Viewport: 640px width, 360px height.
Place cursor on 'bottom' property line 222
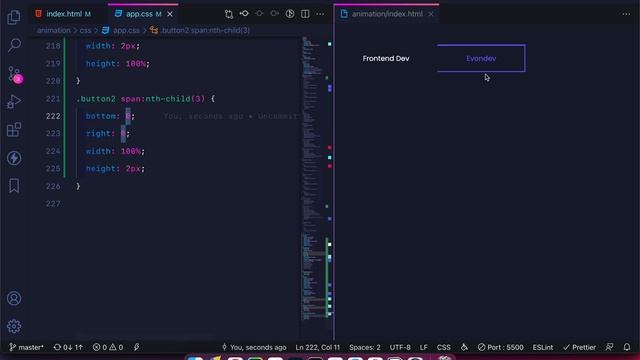[100, 116]
